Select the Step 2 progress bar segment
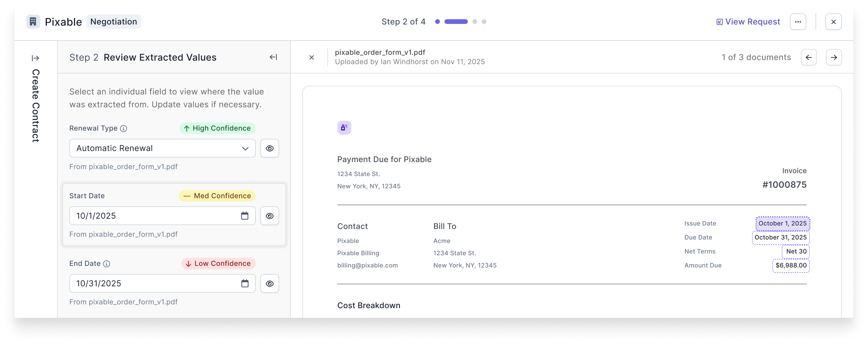This screenshot has width=868, height=344. pos(456,21)
